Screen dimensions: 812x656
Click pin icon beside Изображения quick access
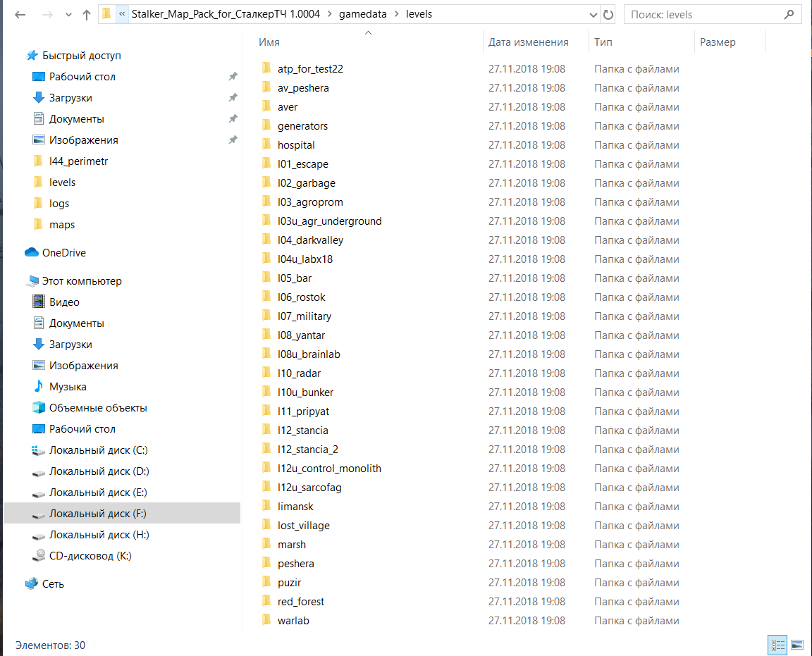[233, 140]
